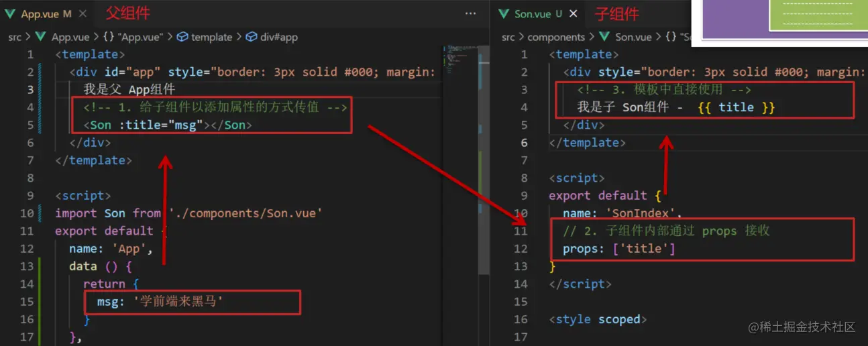The width and height of the screenshot is (868, 346).
Task: Click export default line in App.vue
Action: 111,231
